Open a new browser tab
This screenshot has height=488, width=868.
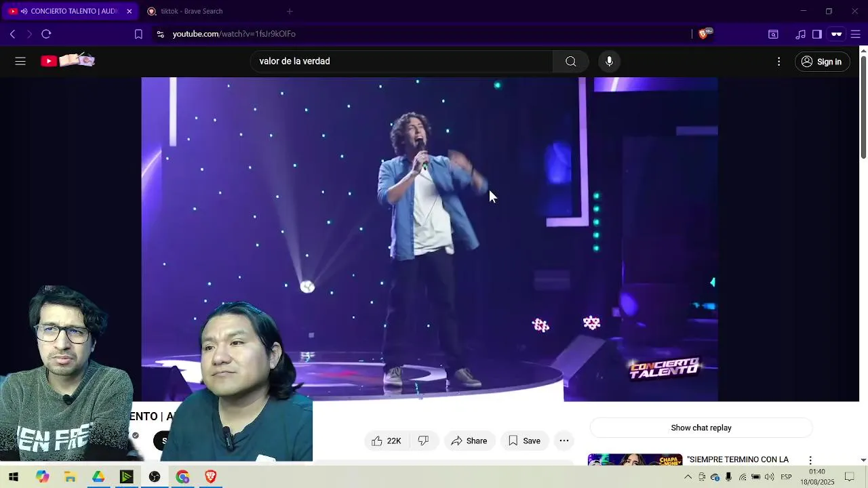coord(290,11)
